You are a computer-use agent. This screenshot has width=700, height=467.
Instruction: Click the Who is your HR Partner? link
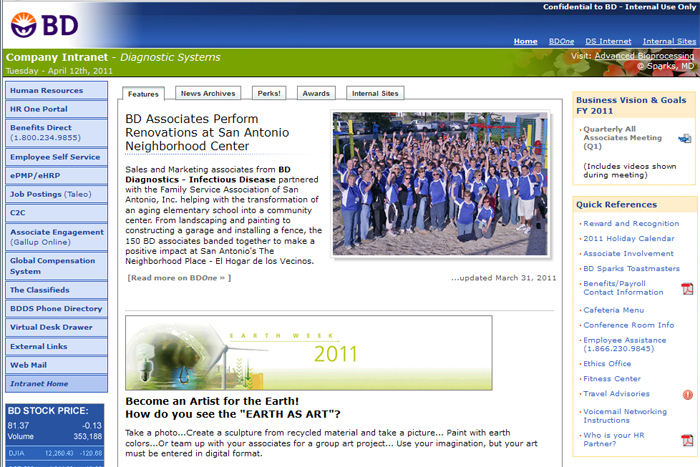613,439
